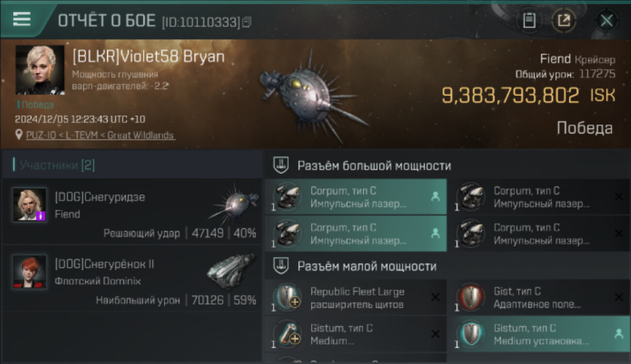Open the PUZ-IO location link

[101, 135]
